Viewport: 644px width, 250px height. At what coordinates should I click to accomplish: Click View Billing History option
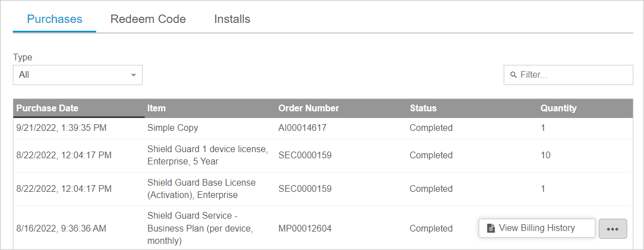[x=537, y=228]
